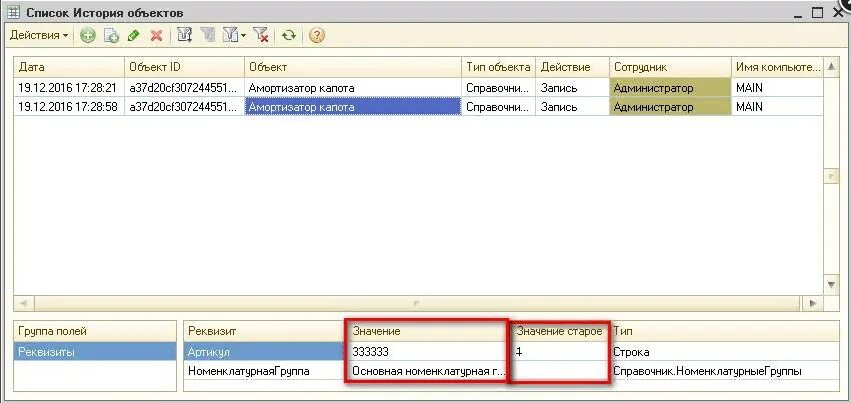851x403 pixels.
Task: Click the up arrow of vertical scrollbar
Action: [831, 67]
